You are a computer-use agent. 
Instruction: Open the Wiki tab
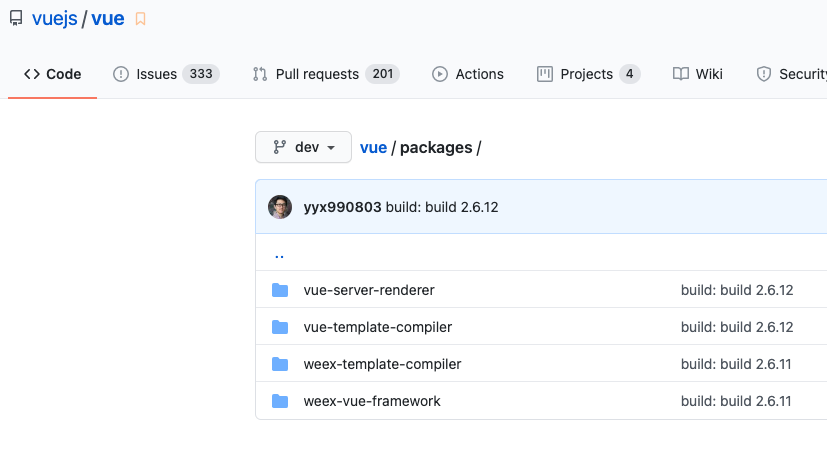698,74
